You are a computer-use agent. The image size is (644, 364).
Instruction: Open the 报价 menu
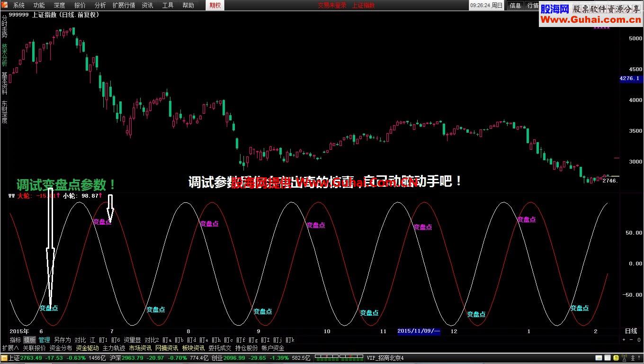click(80, 5)
